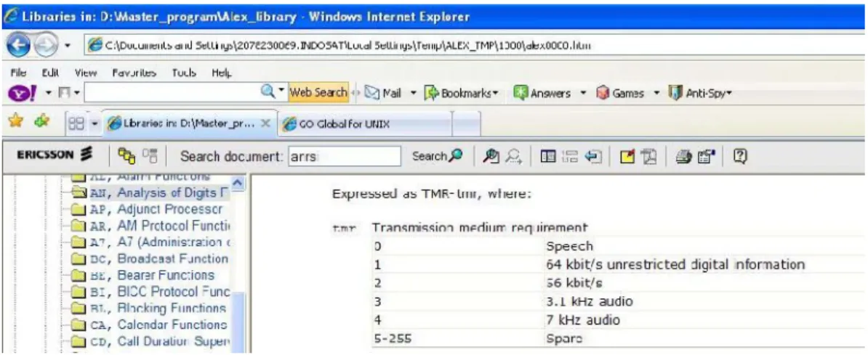Click the print document icon
Image resolution: width=868 pixels, height=355 pixels.
coord(683,157)
